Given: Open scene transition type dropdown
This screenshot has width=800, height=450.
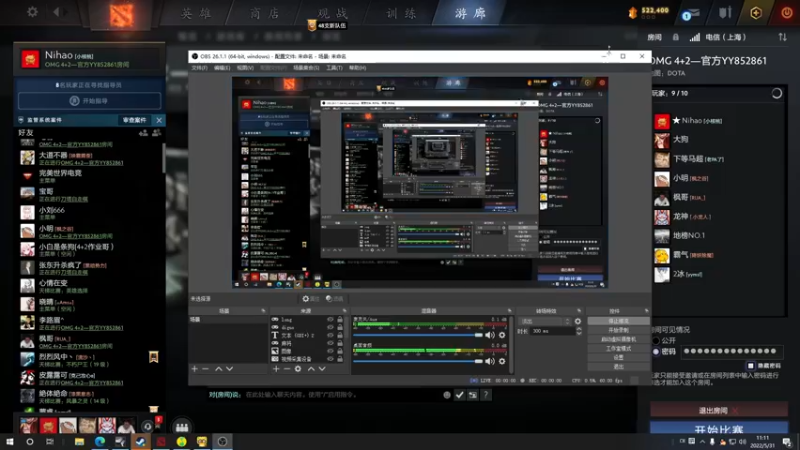Looking at the screenshot, I should [545, 321].
